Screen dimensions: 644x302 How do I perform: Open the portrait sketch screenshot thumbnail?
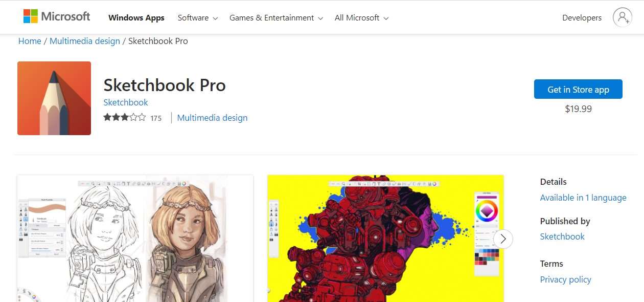click(135, 239)
